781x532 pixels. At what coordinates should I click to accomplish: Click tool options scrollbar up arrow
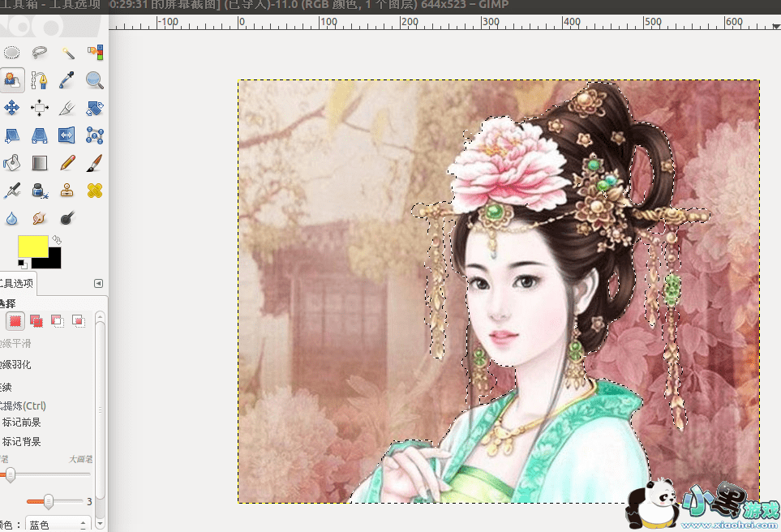[x=100, y=317]
